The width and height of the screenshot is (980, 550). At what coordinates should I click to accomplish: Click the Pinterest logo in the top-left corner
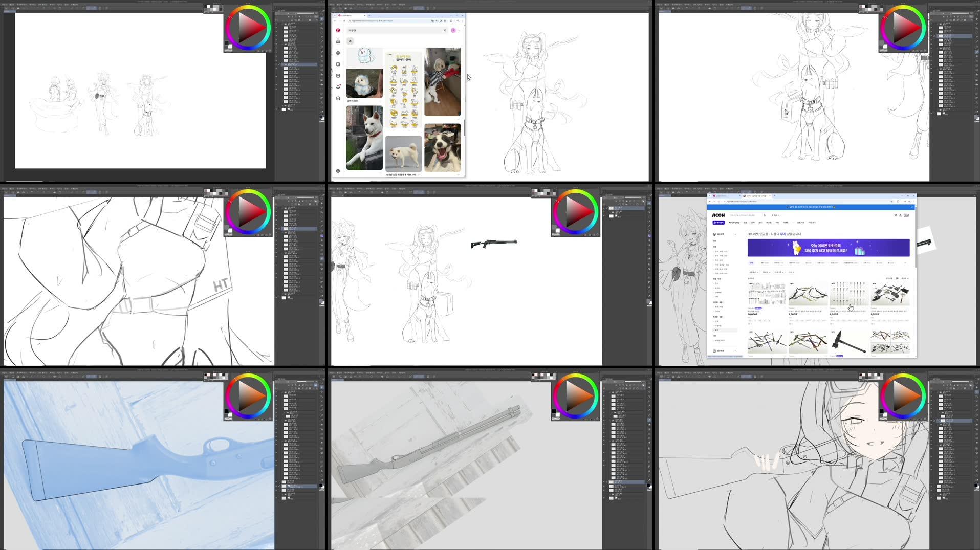click(338, 30)
